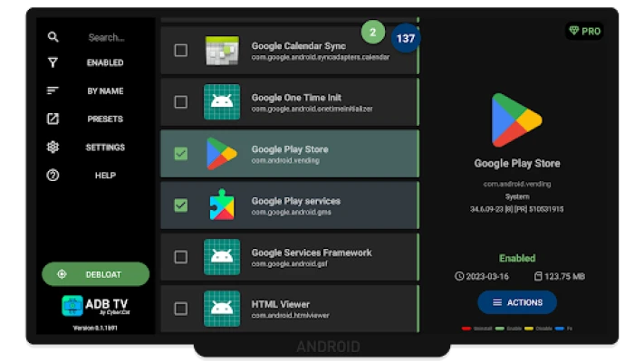Click the sort icon beside BY NAME
The width and height of the screenshot is (644, 362).
click(x=53, y=90)
